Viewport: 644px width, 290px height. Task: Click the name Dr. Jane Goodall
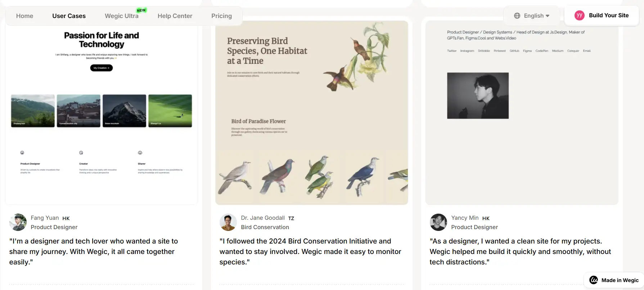263,218
